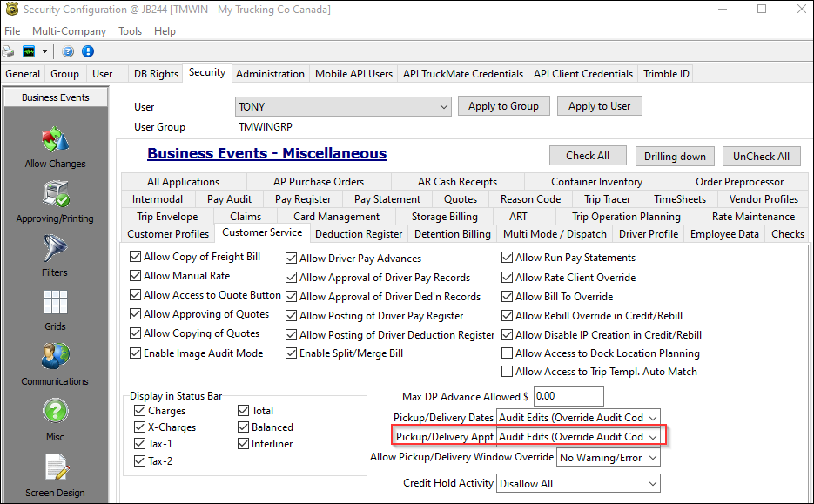Click the Misc green icon
The image size is (814, 504).
click(x=55, y=411)
